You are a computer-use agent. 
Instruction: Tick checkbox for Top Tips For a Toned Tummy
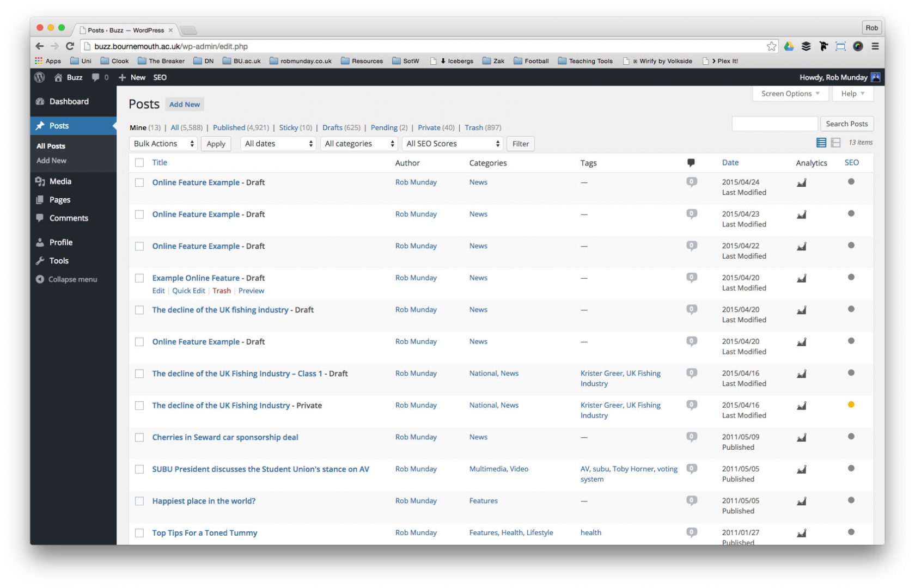(139, 533)
